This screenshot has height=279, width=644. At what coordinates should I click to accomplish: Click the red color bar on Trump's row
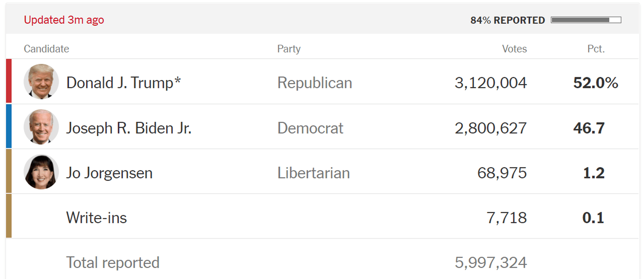coord(9,81)
